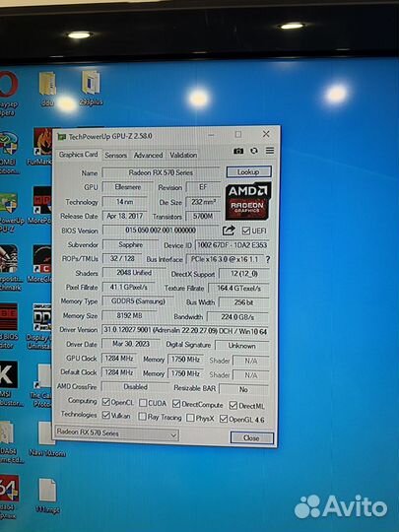Toggle the DirectCompute checkbox

click(x=176, y=404)
